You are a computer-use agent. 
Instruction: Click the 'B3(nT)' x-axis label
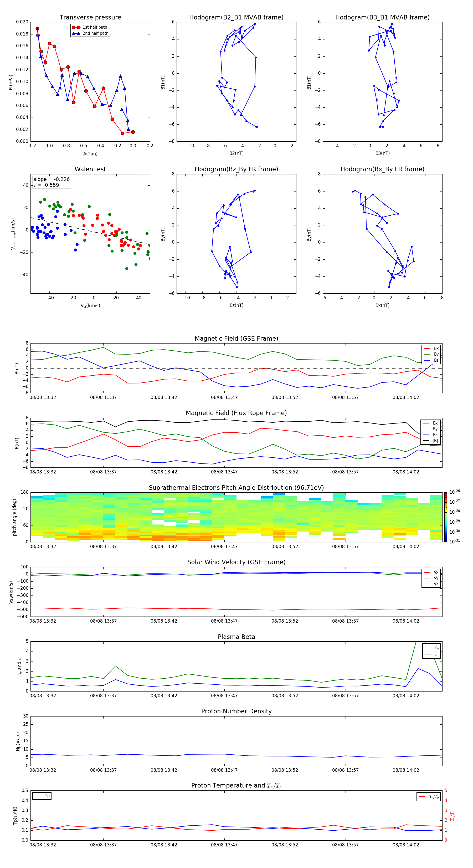[382, 153]
